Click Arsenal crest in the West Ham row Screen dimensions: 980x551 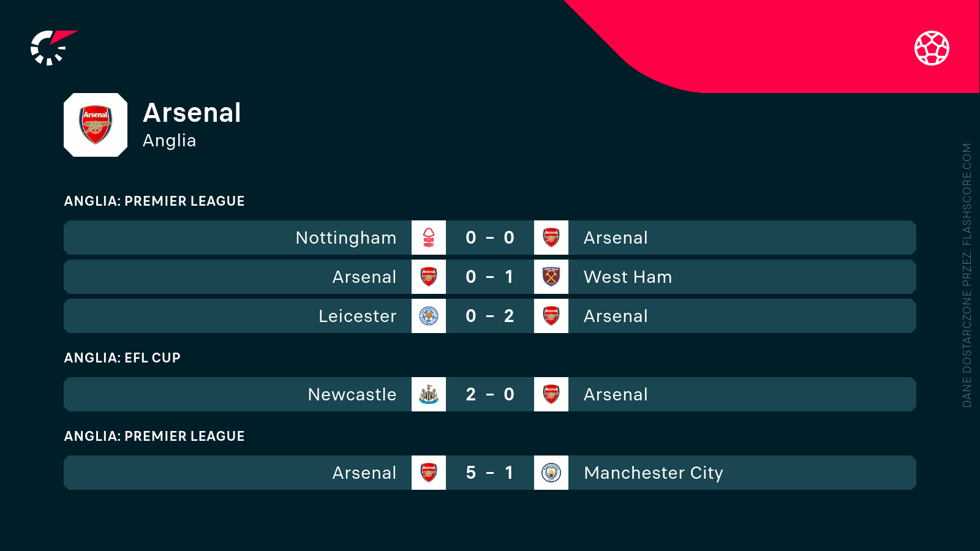pyautogui.click(x=429, y=277)
